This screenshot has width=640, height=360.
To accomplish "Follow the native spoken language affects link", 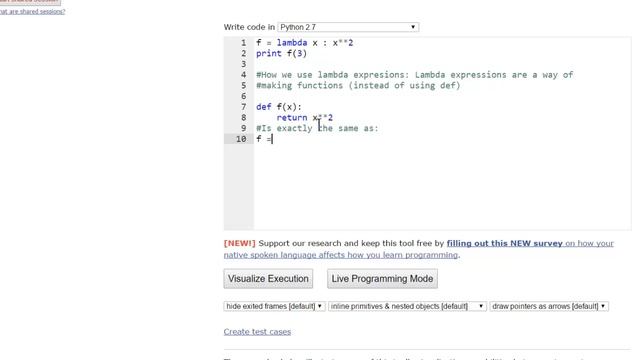I will pyautogui.click(x=341, y=255).
